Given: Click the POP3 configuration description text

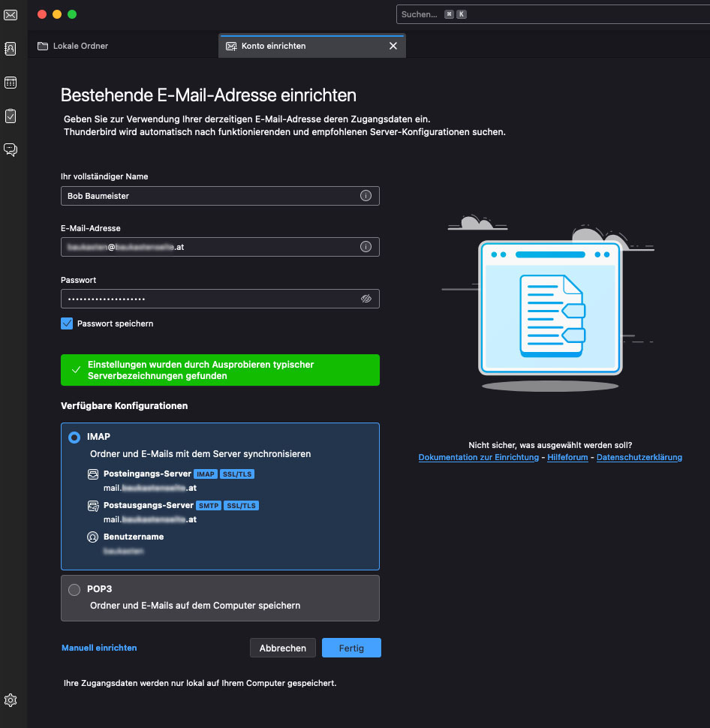Looking at the screenshot, I should 195,606.
